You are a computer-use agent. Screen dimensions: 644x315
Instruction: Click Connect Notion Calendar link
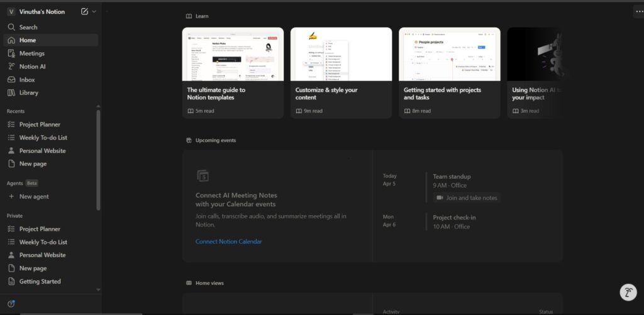click(x=228, y=241)
